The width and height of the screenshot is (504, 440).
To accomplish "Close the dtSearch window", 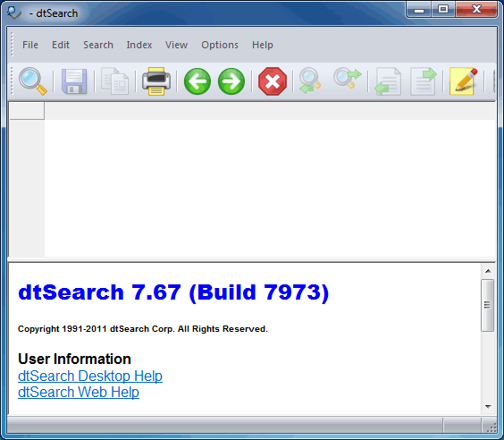I will [476, 10].
